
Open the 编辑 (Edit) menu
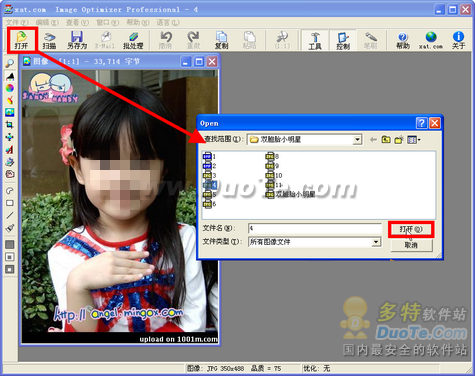[x=47, y=22]
